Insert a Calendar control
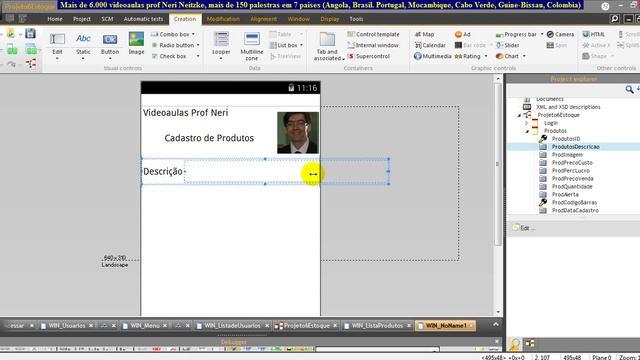This screenshot has width=640, height=360. click(430, 45)
